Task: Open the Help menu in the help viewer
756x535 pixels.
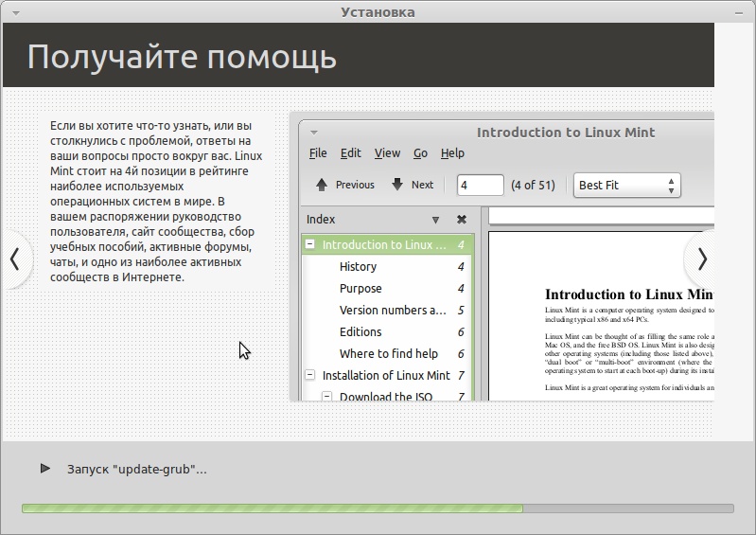Action: coord(452,153)
